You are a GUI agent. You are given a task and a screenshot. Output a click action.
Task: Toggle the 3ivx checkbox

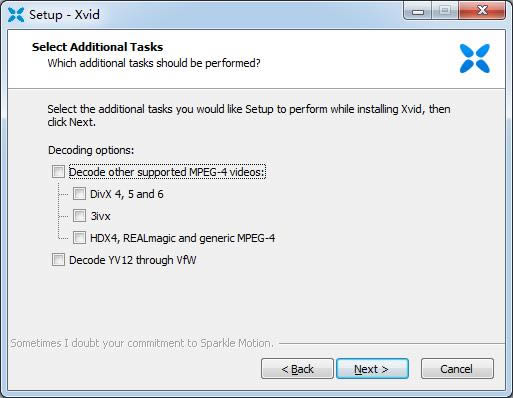coord(79,216)
